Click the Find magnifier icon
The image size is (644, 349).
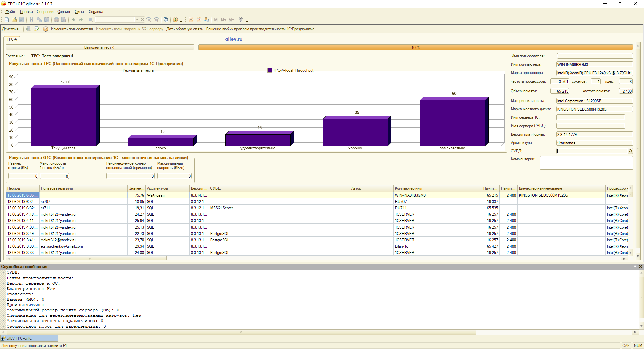[91, 20]
